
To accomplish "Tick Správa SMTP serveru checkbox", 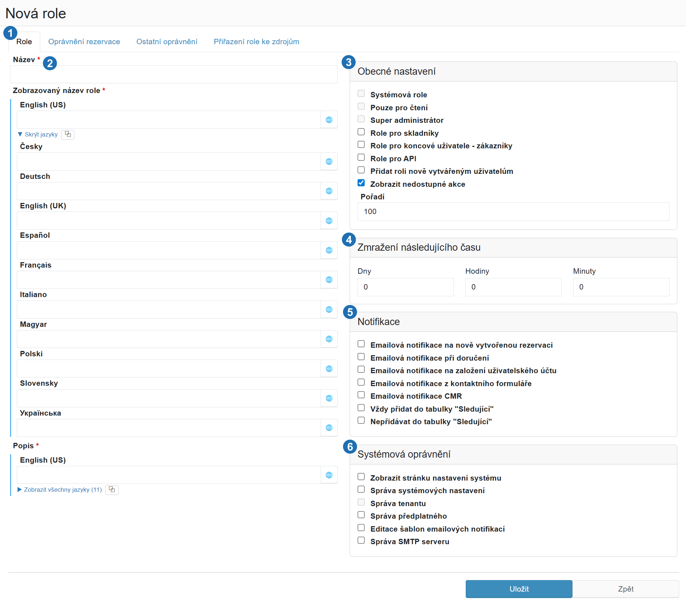I will [x=361, y=541].
